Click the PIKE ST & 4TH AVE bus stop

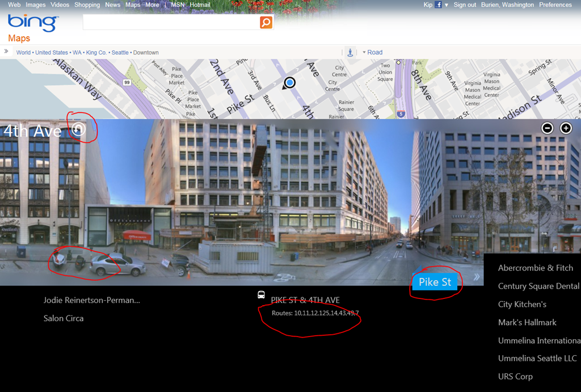click(x=305, y=300)
